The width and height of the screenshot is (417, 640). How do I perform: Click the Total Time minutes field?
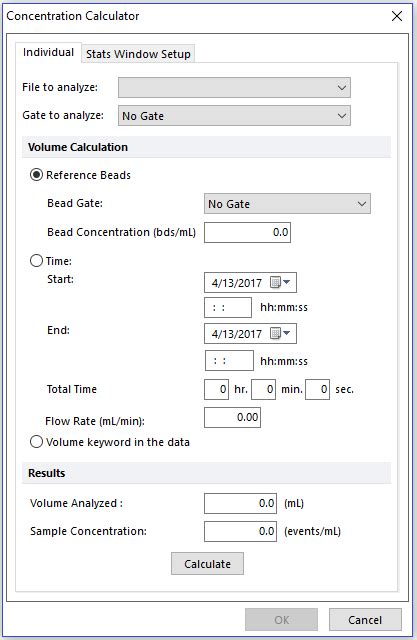264,389
